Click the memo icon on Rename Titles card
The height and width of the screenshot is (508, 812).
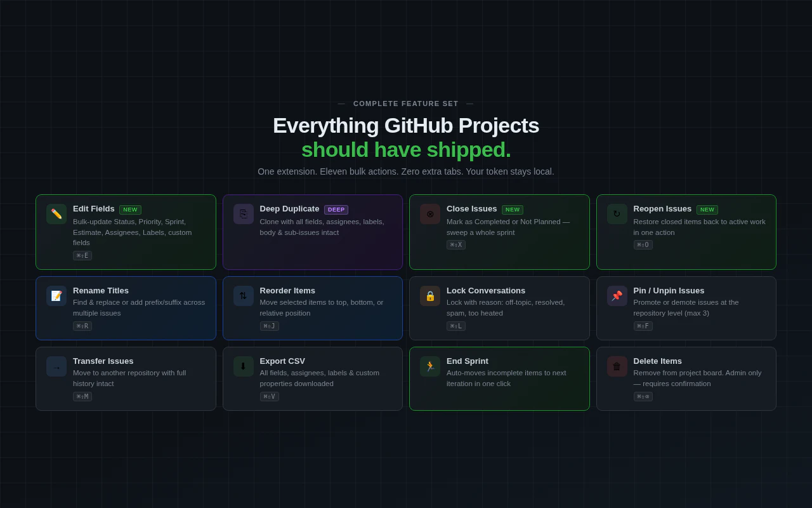pos(56,296)
